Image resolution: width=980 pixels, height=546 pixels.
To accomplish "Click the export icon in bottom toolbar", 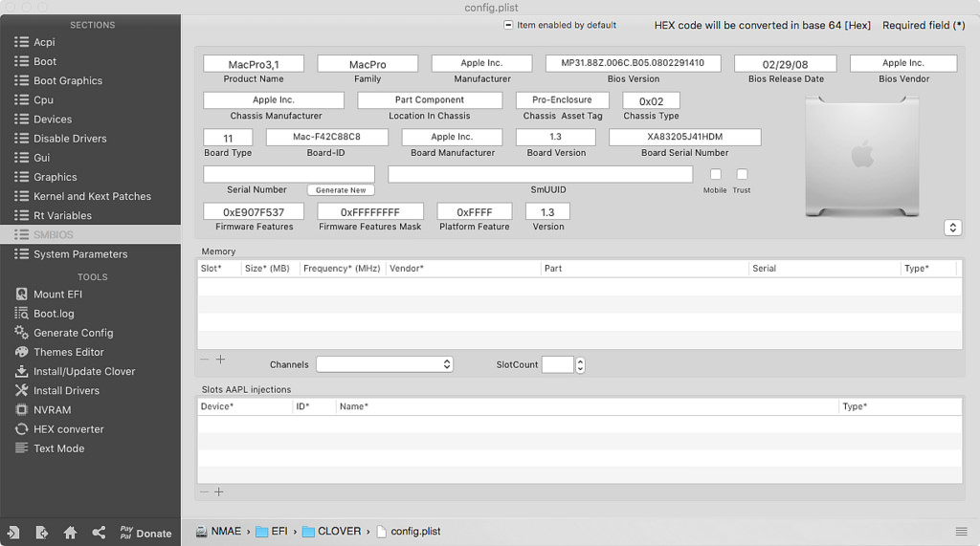I will [41, 533].
